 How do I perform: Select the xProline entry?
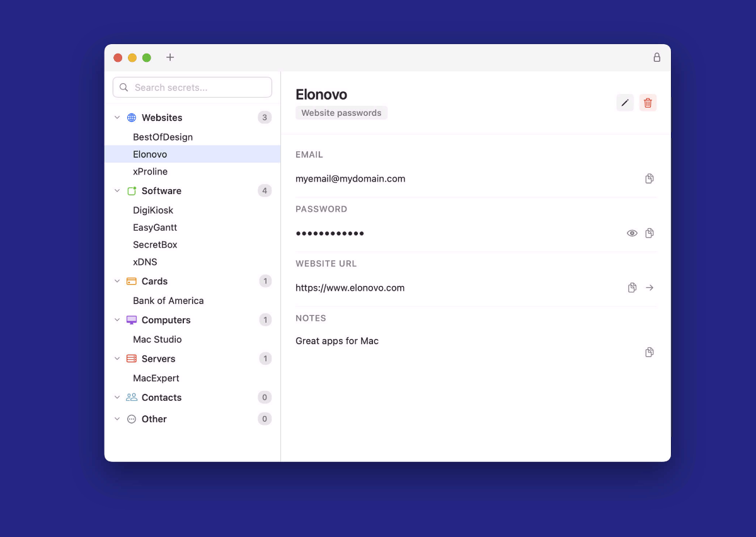[x=192, y=171]
